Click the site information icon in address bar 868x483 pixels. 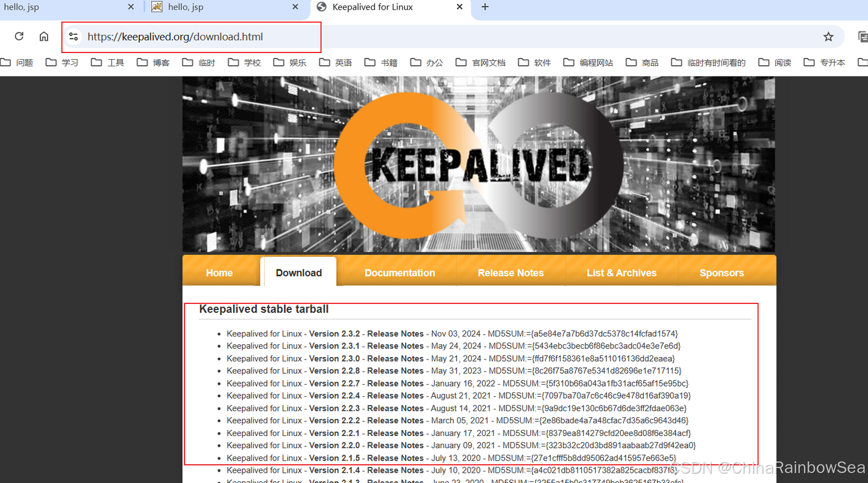[73, 36]
